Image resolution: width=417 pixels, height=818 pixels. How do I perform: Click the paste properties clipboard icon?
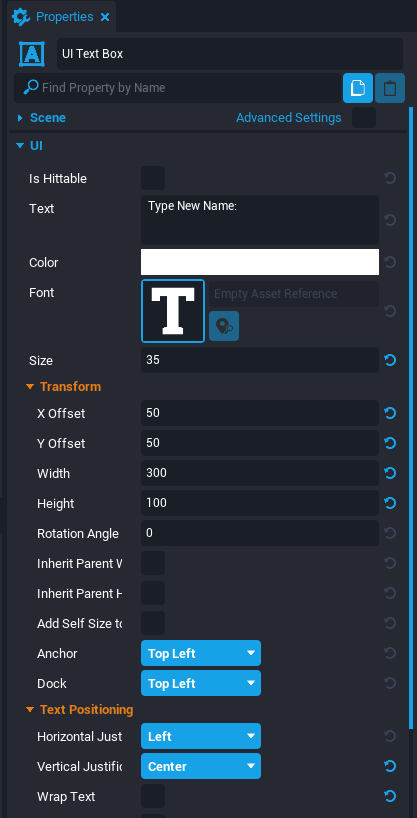390,88
